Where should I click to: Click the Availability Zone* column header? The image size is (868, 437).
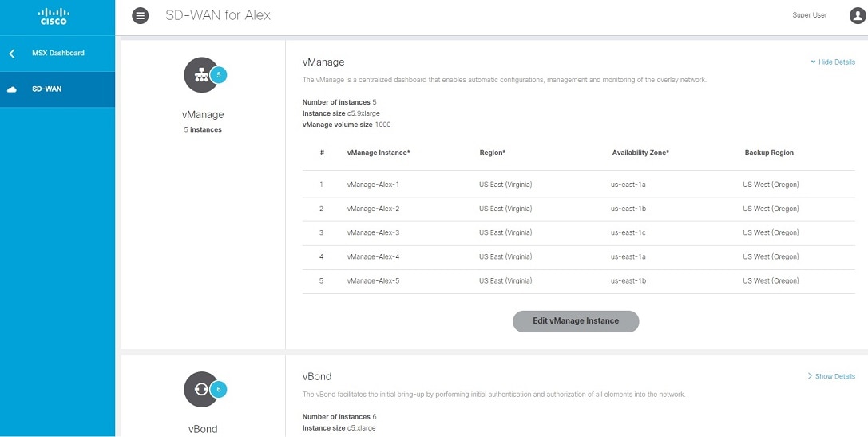click(641, 153)
